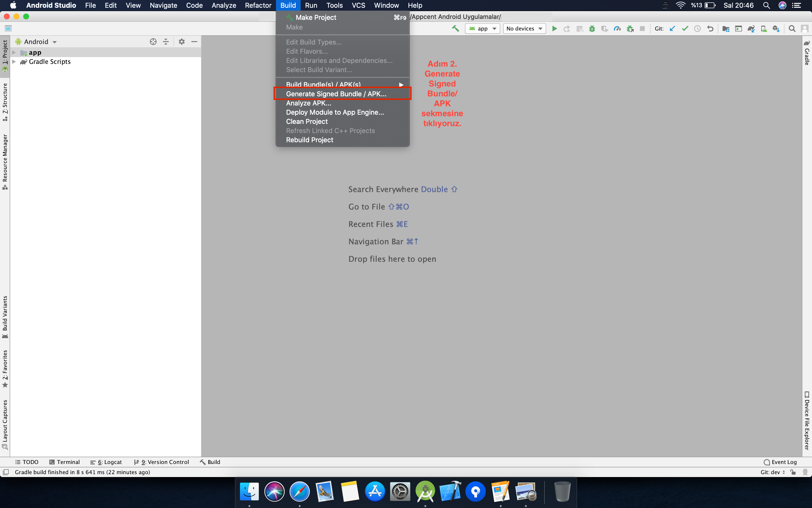Click the Gradle build finished status message
This screenshot has width=812, height=508.
click(x=82, y=472)
